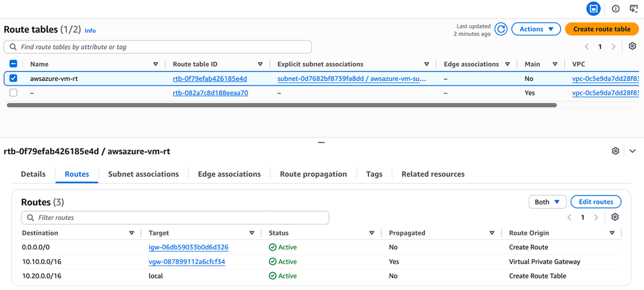Open route table link rtb-082a7c8d188eeaa70

211,93
